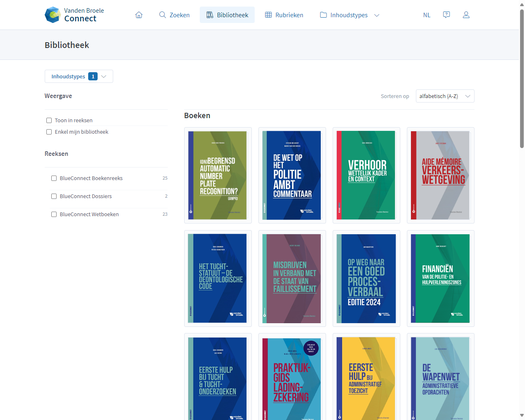This screenshot has height=420, width=525.
Task: Click the count 23 next to Wetboeken
Action: tap(165, 214)
